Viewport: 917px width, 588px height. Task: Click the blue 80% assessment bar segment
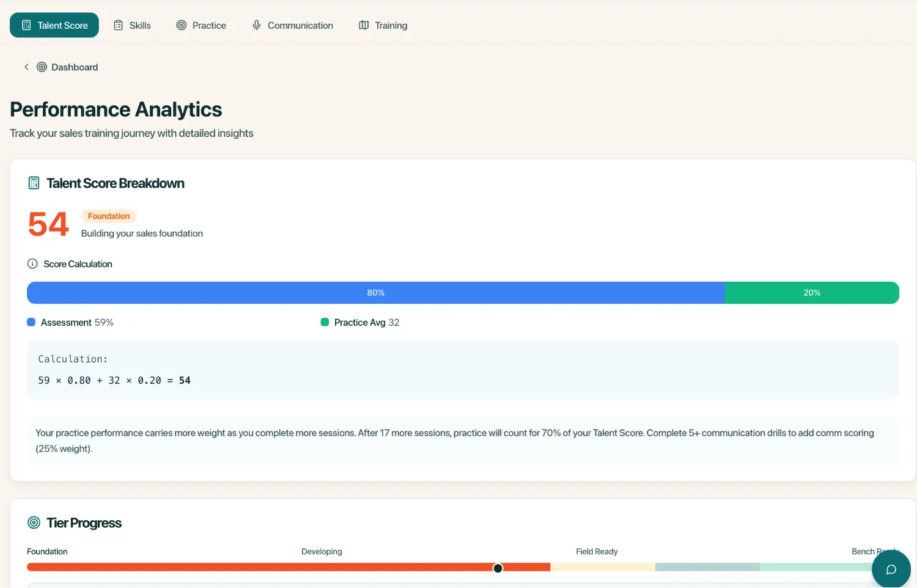[376, 293]
